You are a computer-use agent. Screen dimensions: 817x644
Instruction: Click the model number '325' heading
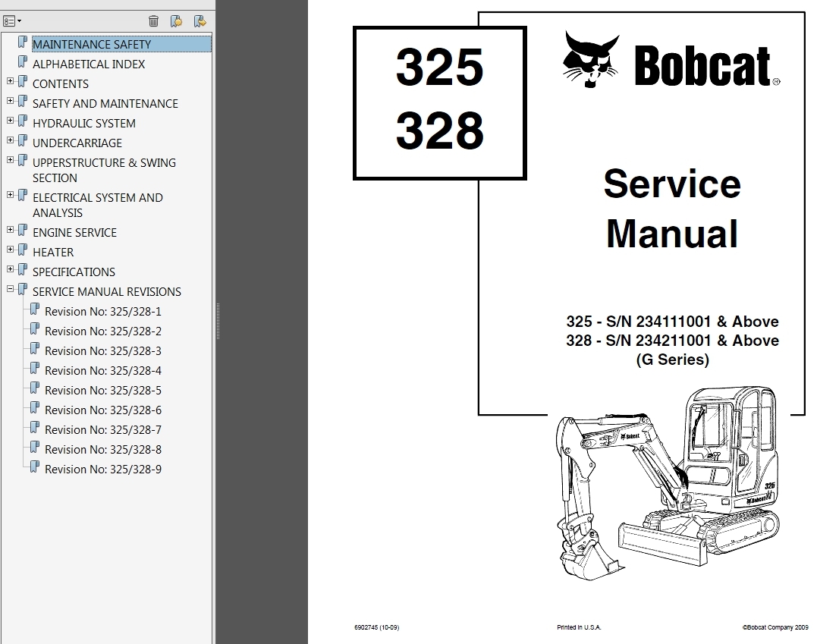[440, 68]
